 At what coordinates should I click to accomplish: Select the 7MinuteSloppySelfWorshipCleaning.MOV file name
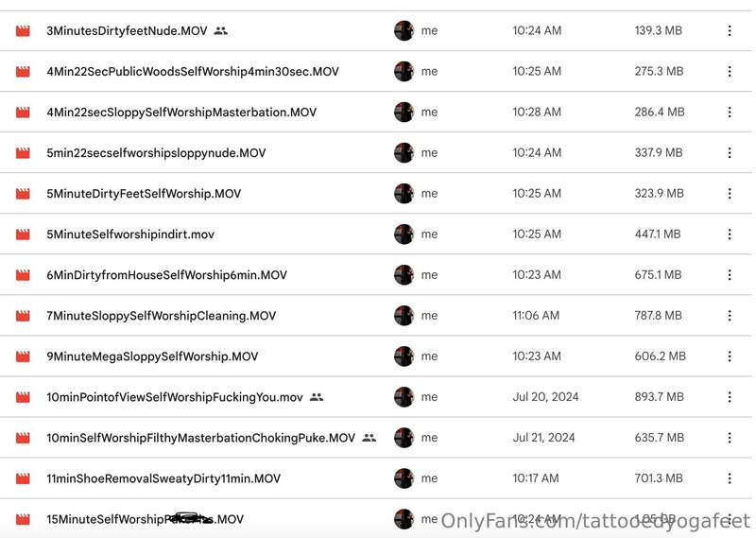tap(161, 316)
